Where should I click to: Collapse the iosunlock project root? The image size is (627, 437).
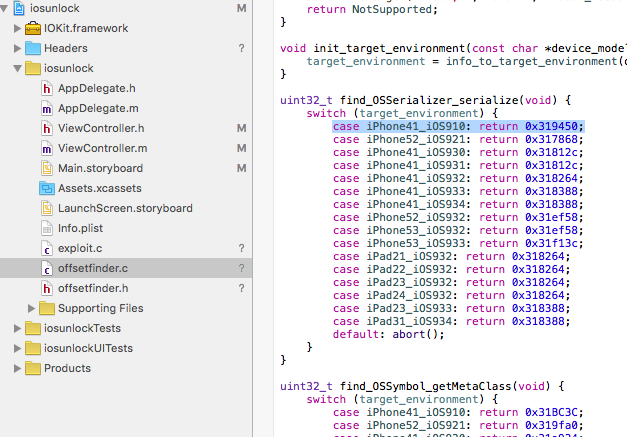pos(4,8)
